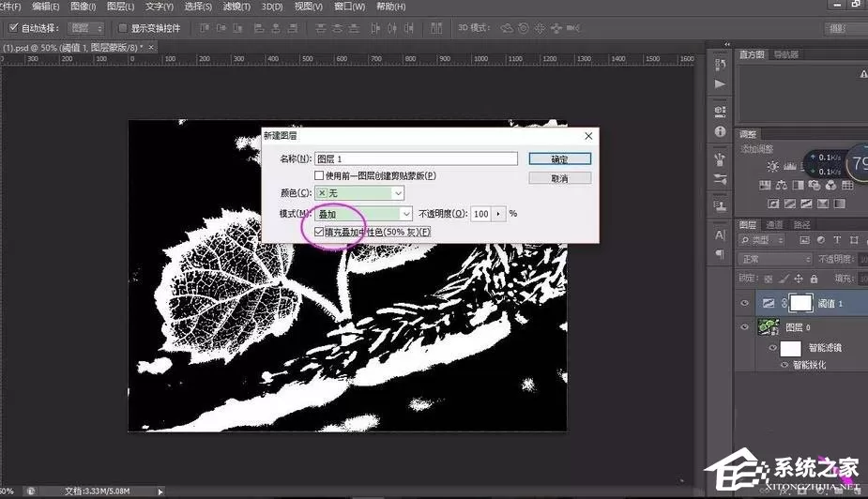Add a Selective Color adjustment
Image resolution: width=868 pixels, height=499 pixels.
point(823,204)
